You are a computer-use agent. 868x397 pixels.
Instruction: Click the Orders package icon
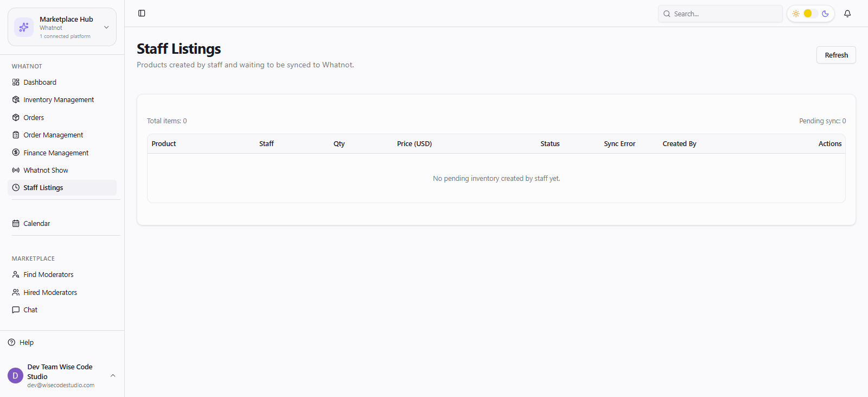(x=16, y=117)
